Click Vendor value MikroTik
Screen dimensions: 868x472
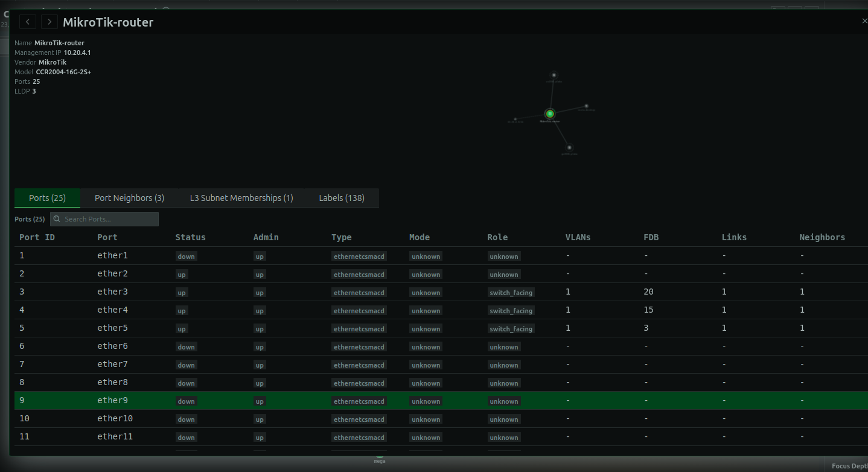click(53, 62)
